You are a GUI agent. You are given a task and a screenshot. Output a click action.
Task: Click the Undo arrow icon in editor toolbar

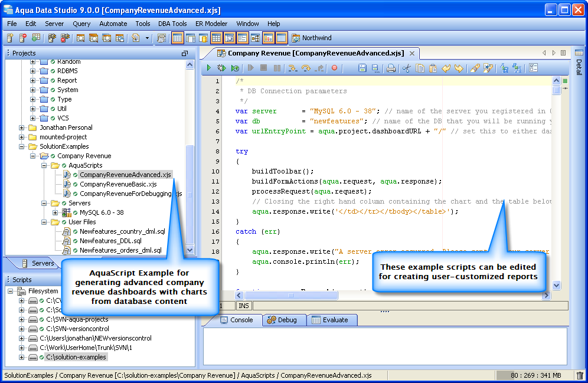tap(446, 68)
